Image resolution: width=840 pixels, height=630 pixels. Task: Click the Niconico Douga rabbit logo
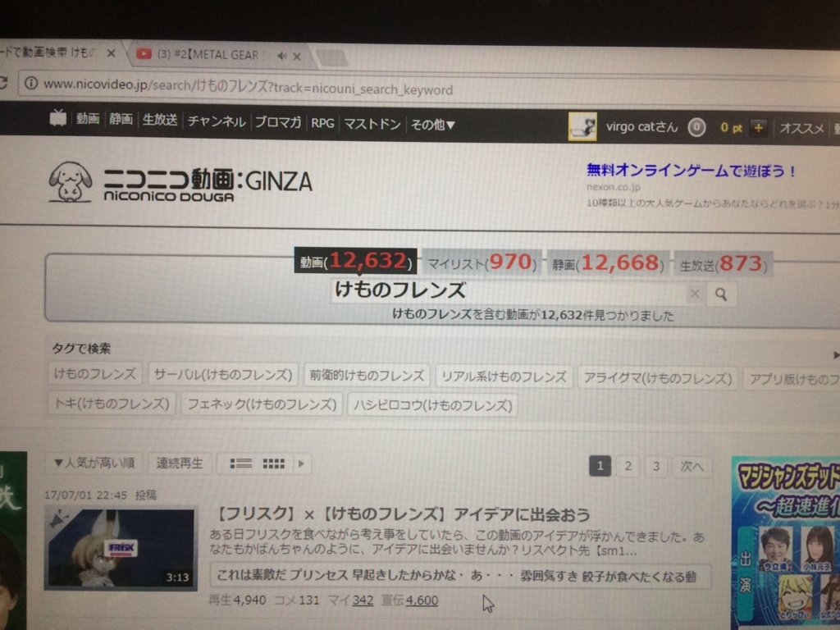(x=71, y=182)
